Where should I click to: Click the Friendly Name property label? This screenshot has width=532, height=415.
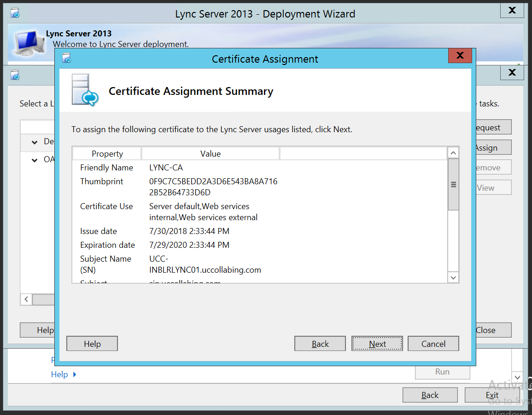tap(106, 167)
